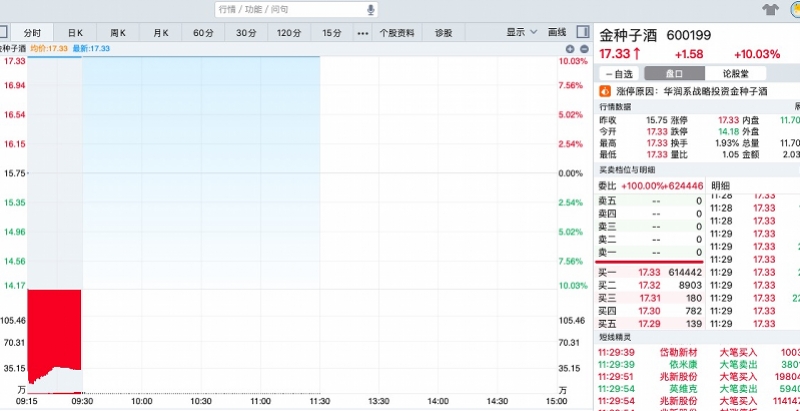Click the stock name 金种子酒 title
800x411 pixels.
pos(627,35)
